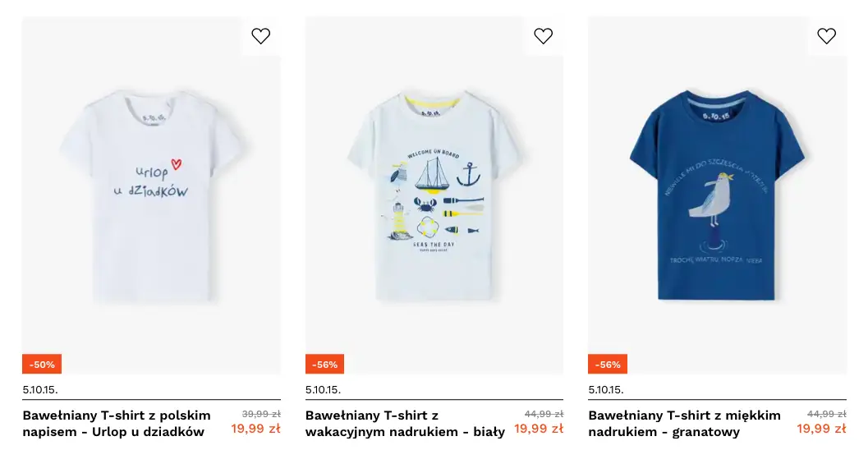Open 'T-shirt z wakacyjnym nadrukiem - biały' title
The image size is (868, 473).
tap(405, 423)
